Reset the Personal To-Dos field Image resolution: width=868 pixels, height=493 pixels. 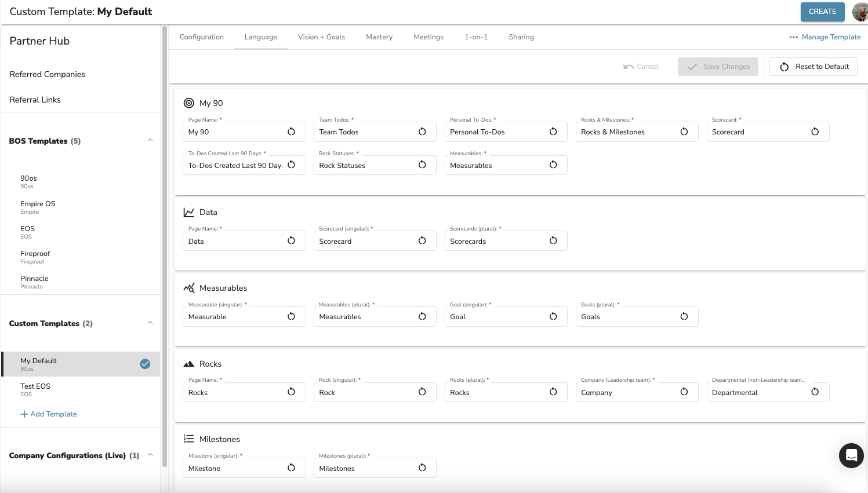(x=554, y=132)
